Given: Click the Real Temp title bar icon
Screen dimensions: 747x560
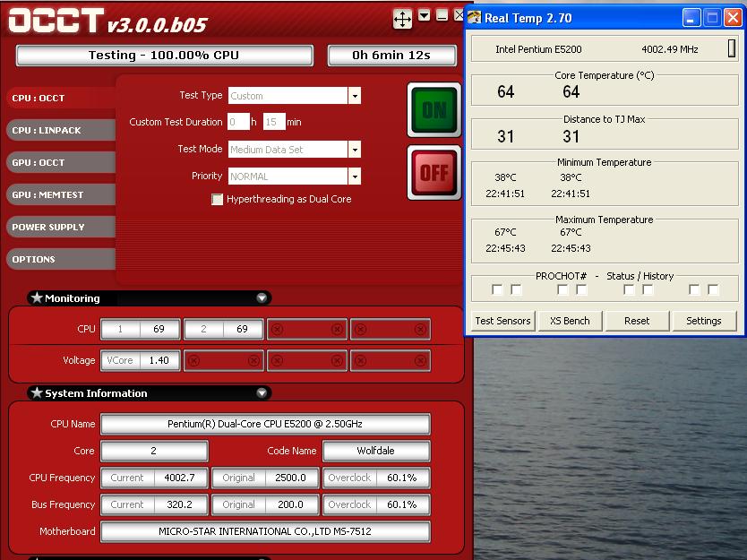Looking at the screenshot, I should click(x=475, y=18).
